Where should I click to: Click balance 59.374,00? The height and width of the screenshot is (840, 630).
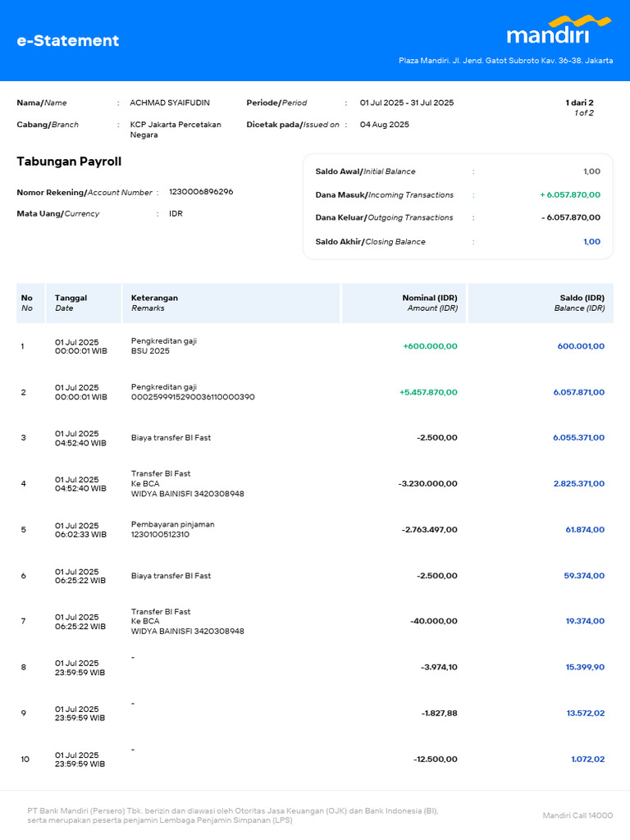tap(584, 576)
